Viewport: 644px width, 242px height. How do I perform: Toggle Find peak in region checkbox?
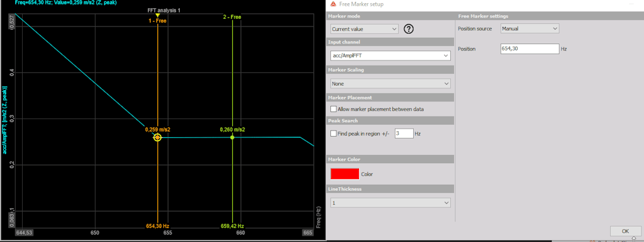click(x=333, y=134)
